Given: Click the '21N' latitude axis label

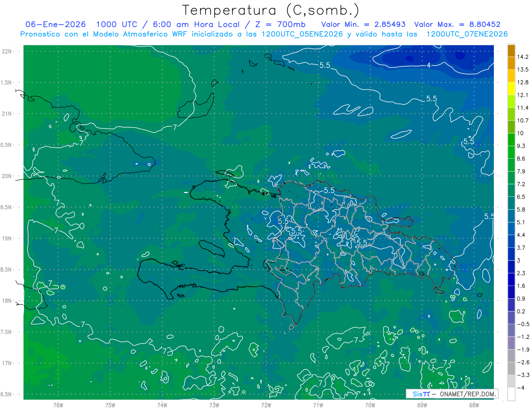Looking at the screenshot, I should pyautogui.click(x=7, y=114).
